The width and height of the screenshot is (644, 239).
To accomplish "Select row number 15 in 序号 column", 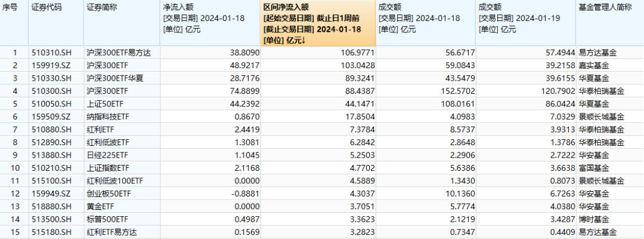I will click(15, 231).
